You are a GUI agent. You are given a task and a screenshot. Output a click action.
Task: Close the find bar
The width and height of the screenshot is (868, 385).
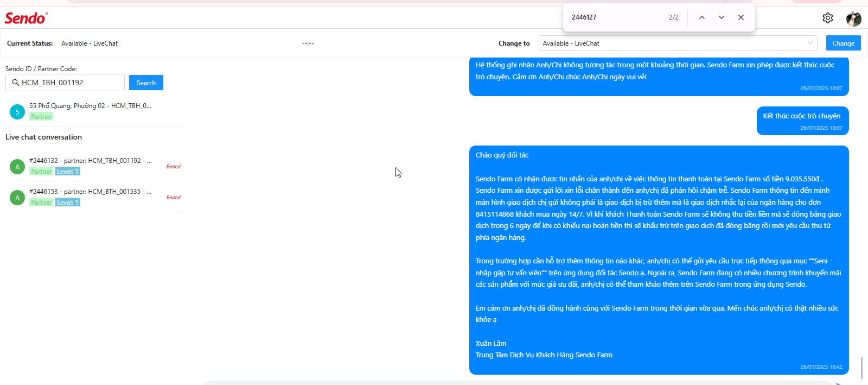741,17
